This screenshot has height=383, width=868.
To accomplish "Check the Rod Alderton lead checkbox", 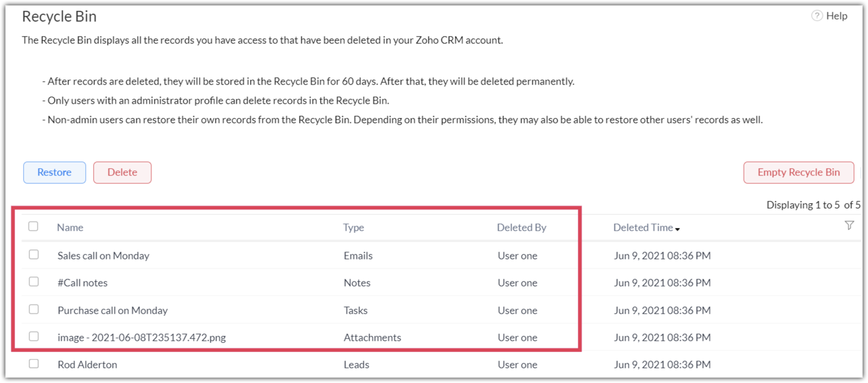I will [x=34, y=364].
